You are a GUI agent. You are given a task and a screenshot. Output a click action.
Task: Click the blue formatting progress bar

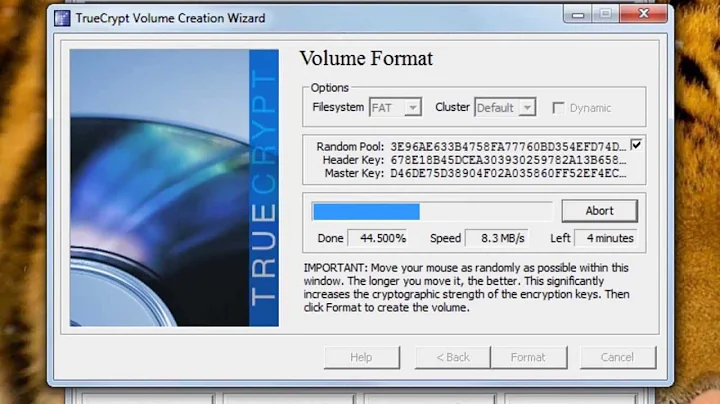coord(433,212)
